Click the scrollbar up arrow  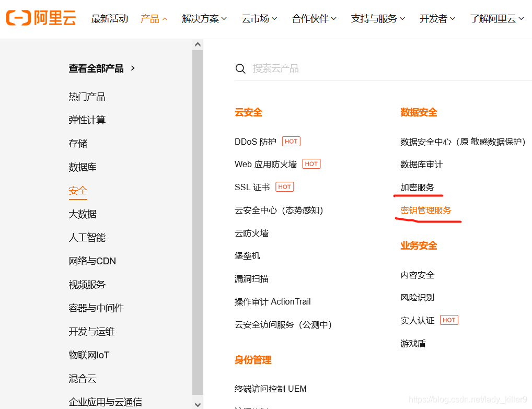click(198, 44)
